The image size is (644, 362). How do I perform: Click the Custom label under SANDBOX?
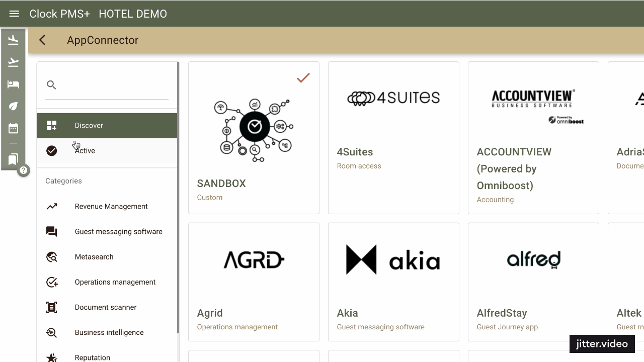(x=210, y=198)
